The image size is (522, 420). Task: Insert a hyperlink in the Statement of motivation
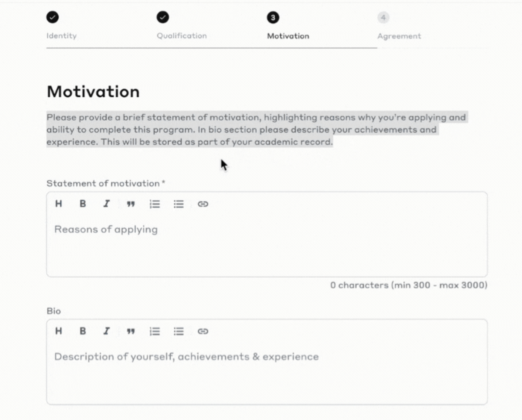[x=203, y=204]
